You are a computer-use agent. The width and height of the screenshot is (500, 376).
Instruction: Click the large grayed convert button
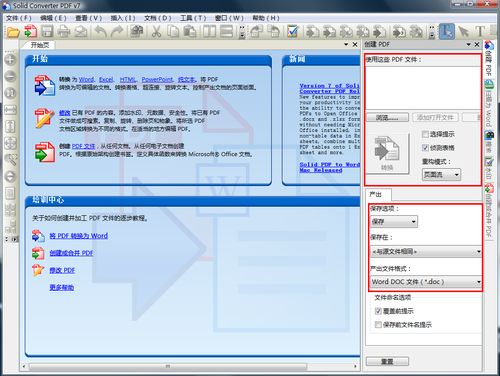(x=388, y=153)
